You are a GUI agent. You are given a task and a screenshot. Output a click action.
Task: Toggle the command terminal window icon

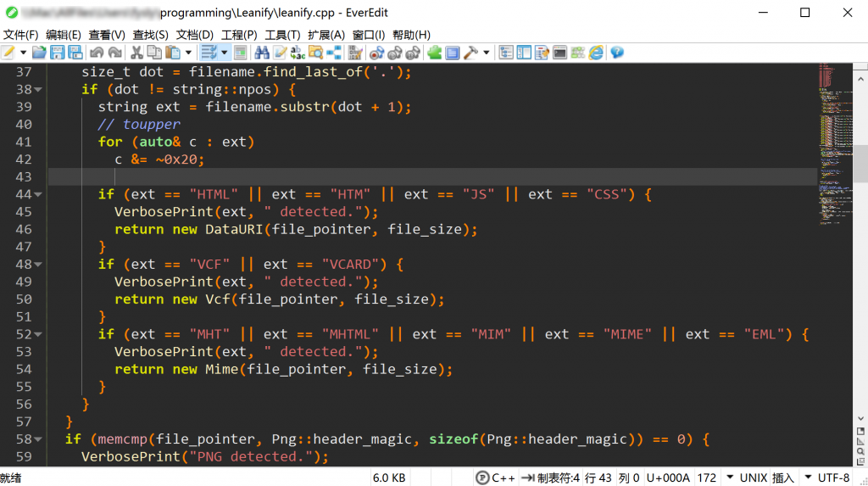(x=559, y=53)
